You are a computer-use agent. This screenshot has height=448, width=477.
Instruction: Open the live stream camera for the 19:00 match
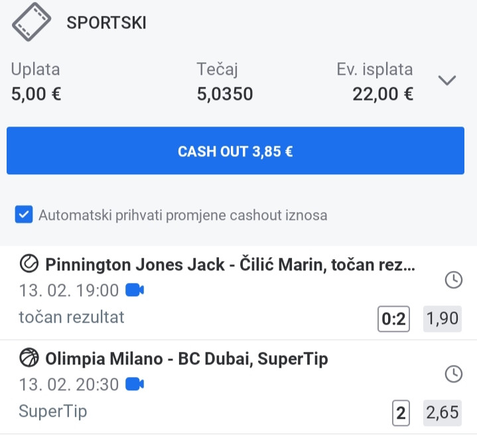click(x=135, y=290)
